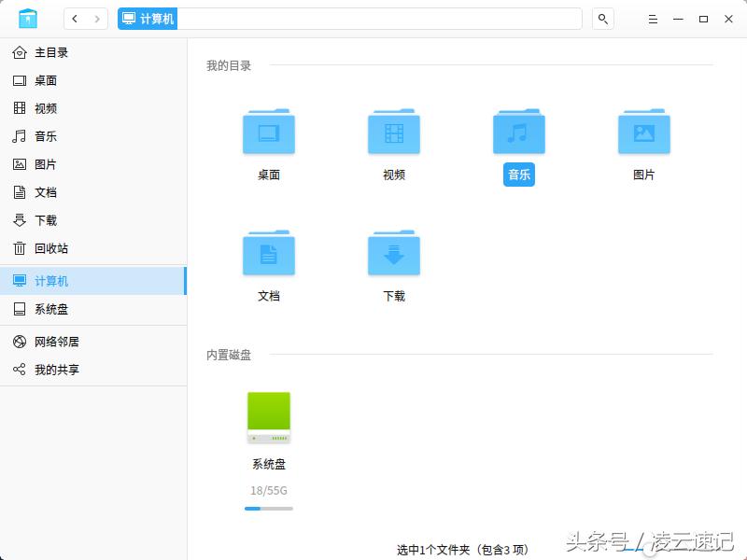
Task: Open 我的共享 from the sidebar
Action: 45,370
